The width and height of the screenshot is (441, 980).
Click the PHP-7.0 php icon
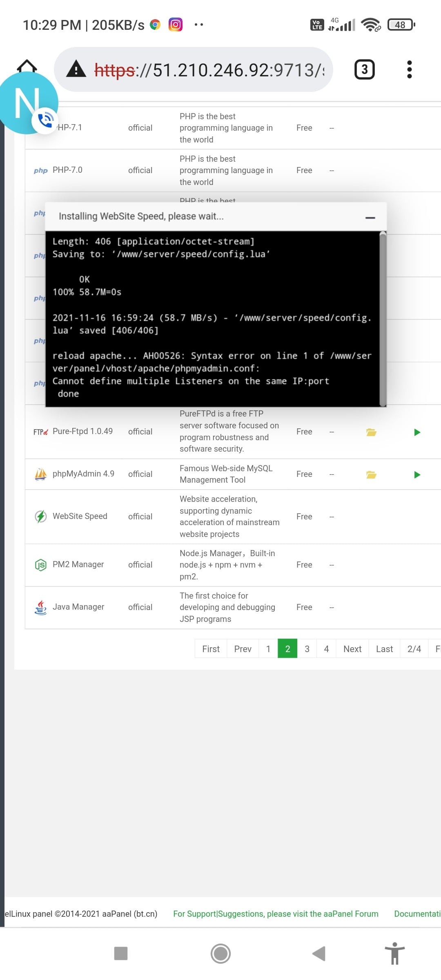click(x=40, y=171)
